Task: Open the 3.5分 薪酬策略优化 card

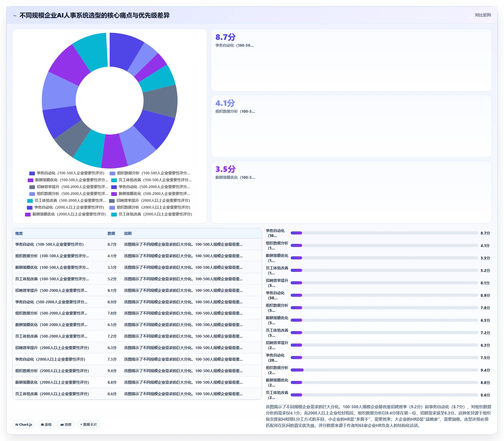Action: [x=351, y=192]
